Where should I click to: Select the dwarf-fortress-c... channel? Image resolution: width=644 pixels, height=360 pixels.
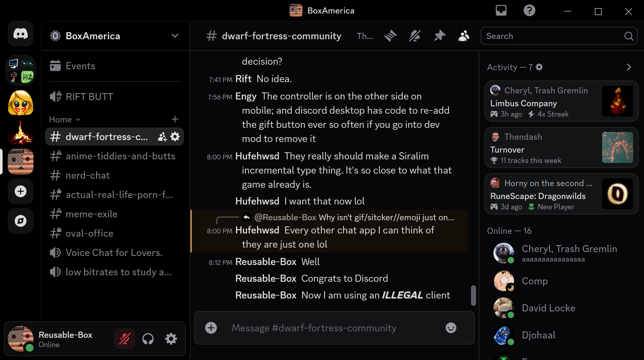(115, 137)
